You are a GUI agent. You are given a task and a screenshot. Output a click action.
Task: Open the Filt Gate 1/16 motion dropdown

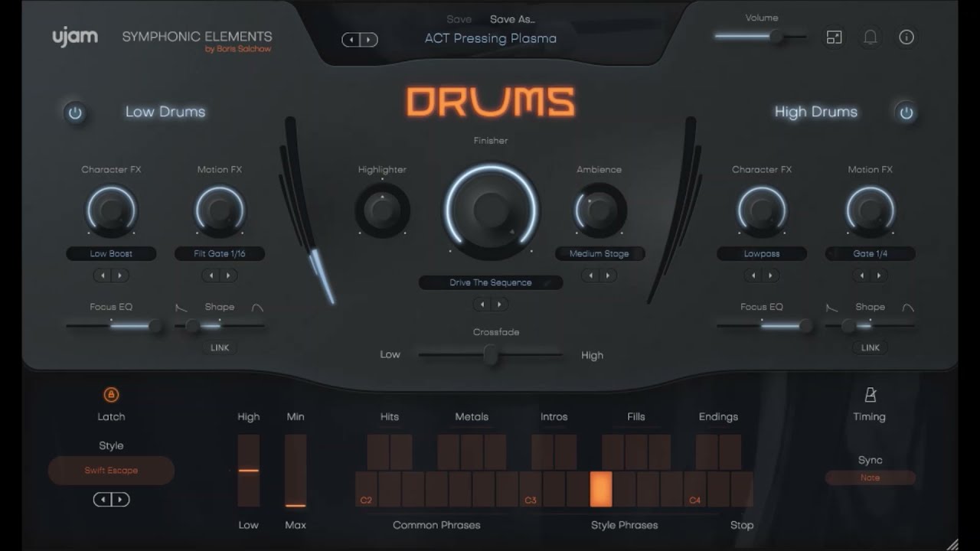tap(220, 254)
